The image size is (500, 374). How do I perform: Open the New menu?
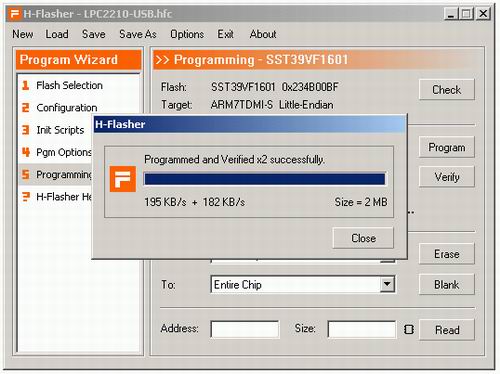[x=23, y=34]
